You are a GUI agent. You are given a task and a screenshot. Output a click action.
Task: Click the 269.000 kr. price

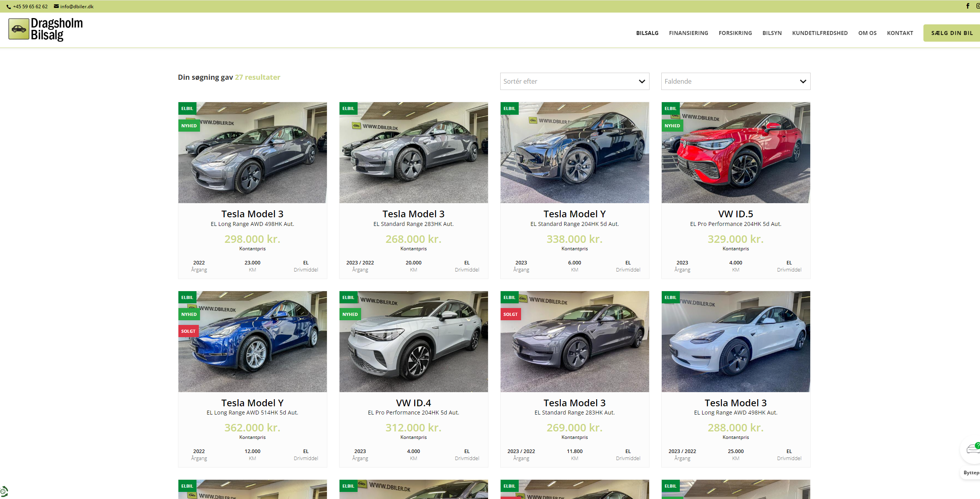coord(574,427)
